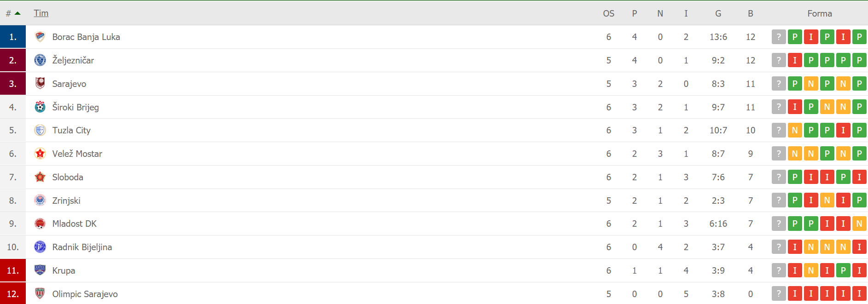Image resolution: width=868 pixels, height=304 pixels.
Task: Click Olimpic Sarajevo's upcoming match ? badge
Action: (779, 293)
